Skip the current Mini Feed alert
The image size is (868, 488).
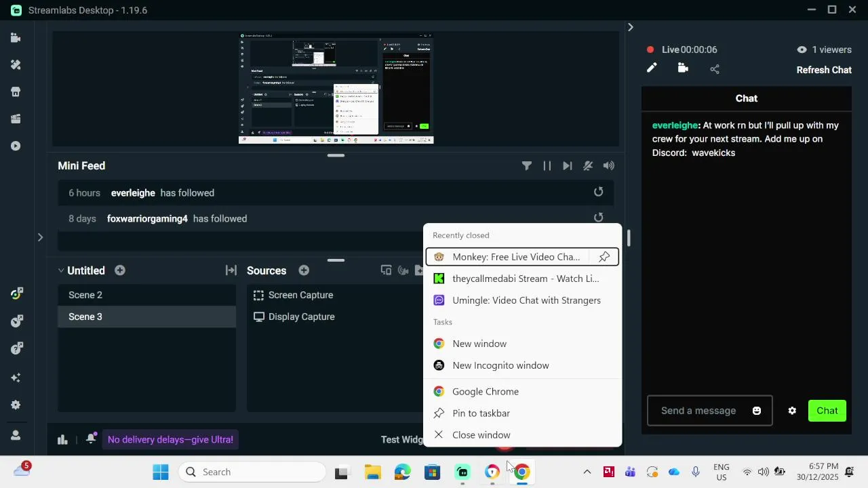pos(568,166)
